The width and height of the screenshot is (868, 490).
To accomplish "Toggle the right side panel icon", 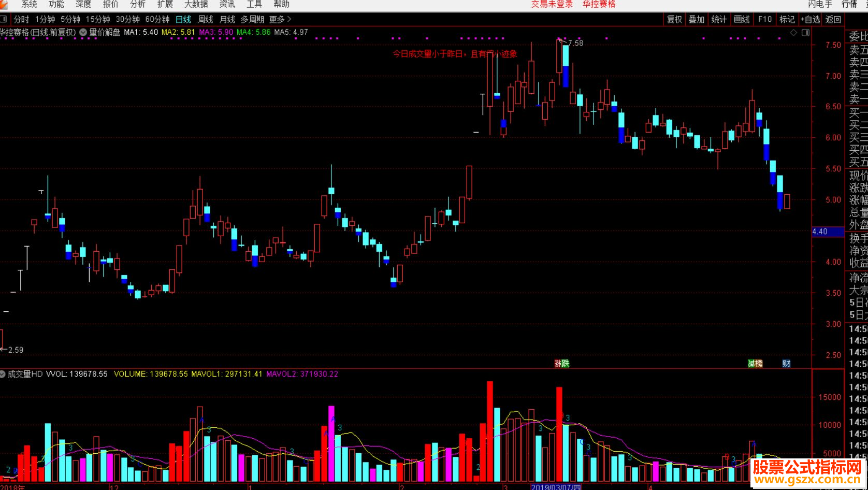I will point(805,33).
